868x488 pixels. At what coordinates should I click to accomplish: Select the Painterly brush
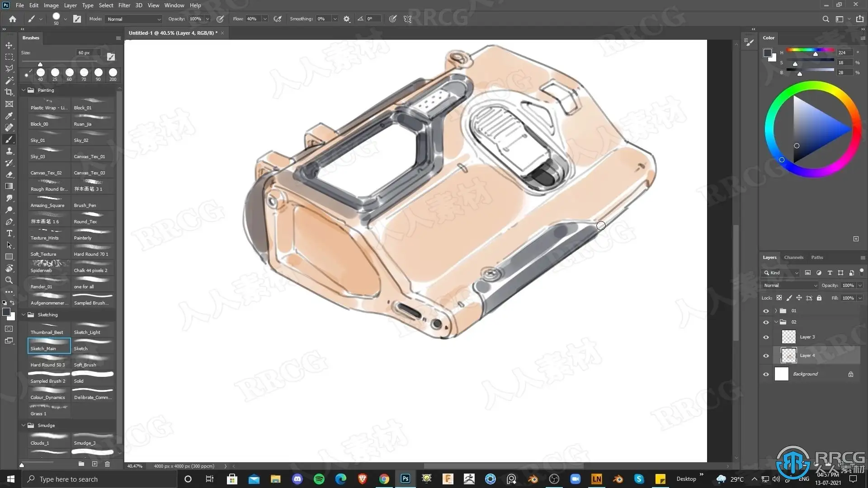click(x=93, y=235)
